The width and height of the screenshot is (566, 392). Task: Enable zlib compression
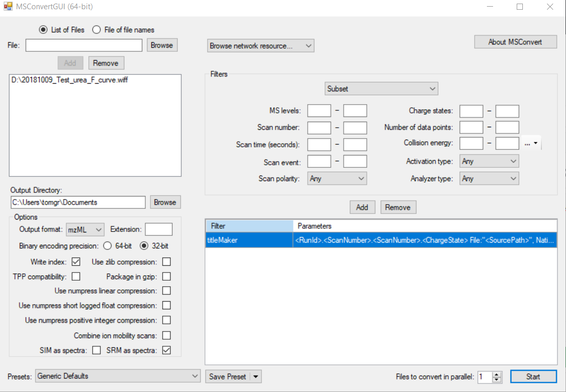pos(166,261)
